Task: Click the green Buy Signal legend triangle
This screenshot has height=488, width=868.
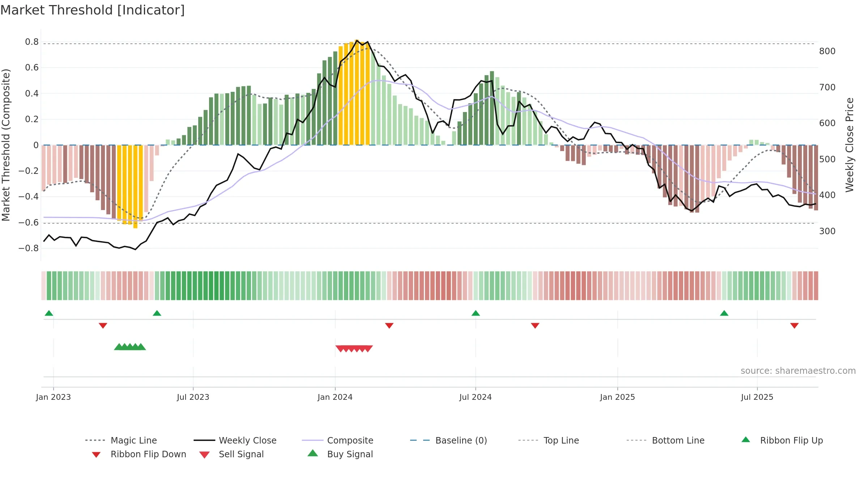Action: [312, 453]
